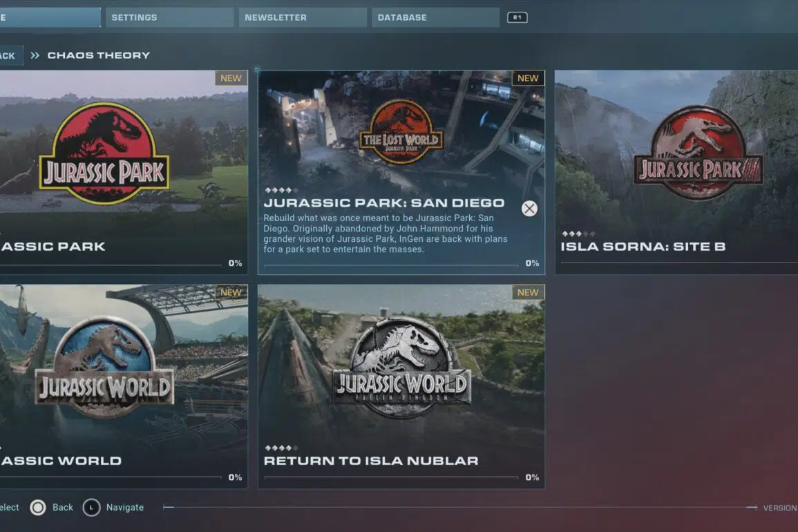
Task: Select the Jurassic Park scenario card
Action: click(124, 172)
